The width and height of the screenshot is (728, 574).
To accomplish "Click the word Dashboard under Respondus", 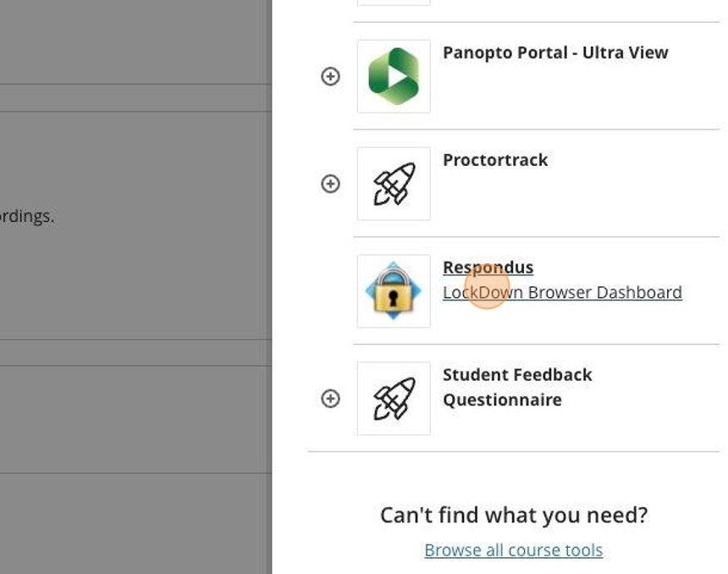I will [x=639, y=293].
